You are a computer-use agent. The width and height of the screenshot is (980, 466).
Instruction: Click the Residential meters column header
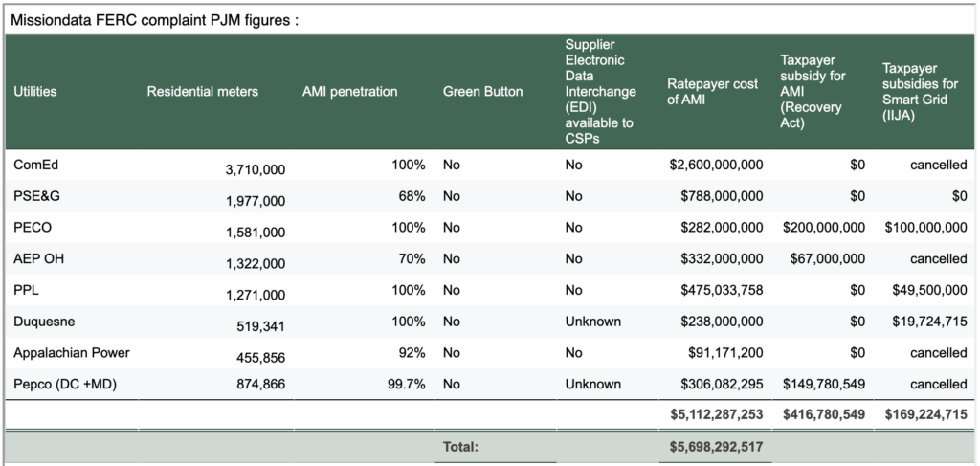pyautogui.click(x=203, y=92)
